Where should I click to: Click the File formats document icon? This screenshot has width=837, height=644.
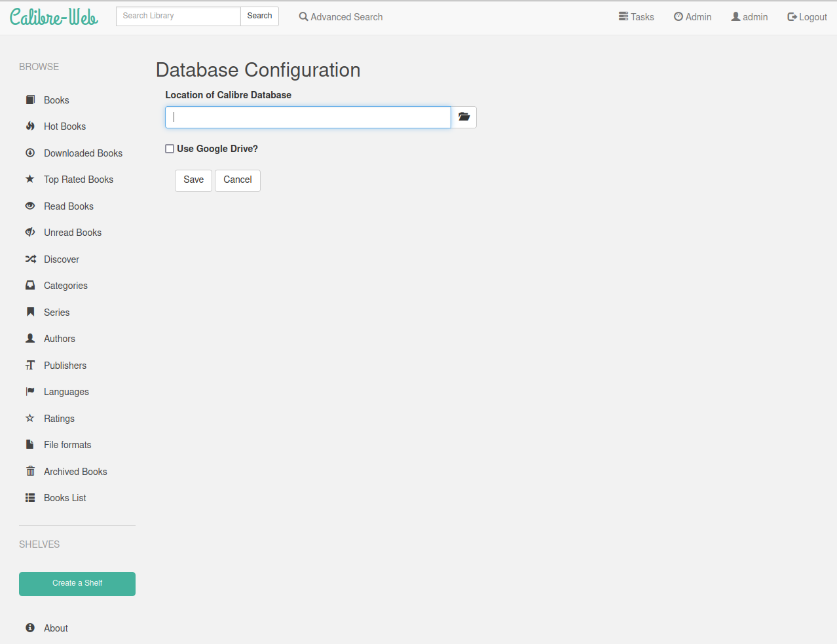coord(30,444)
